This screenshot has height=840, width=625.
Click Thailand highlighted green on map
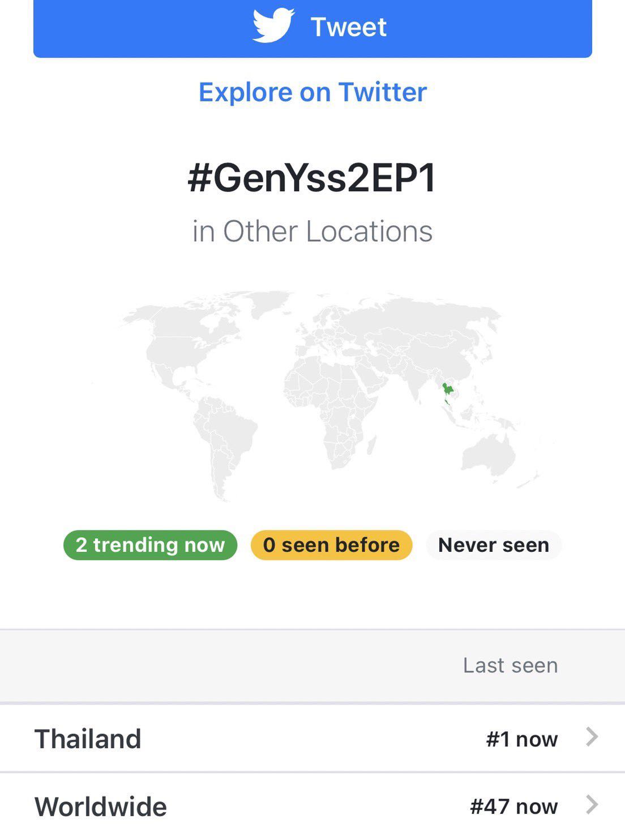tap(448, 391)
